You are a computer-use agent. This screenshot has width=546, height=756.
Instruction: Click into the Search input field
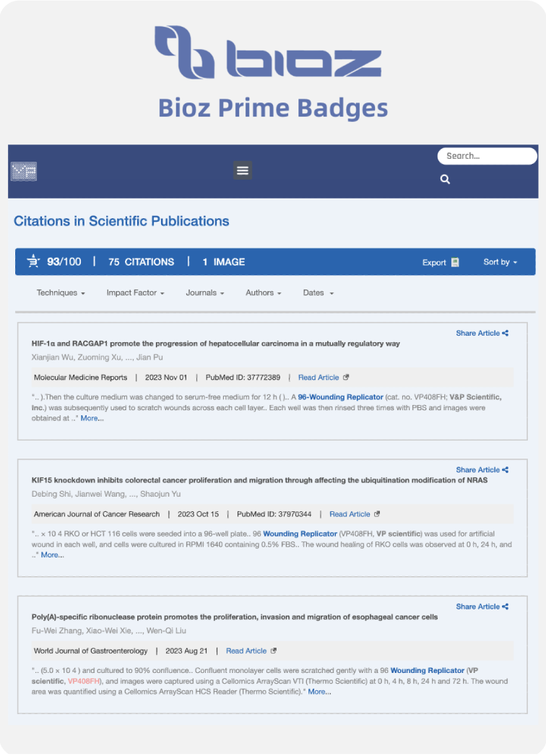pos(485,156)
